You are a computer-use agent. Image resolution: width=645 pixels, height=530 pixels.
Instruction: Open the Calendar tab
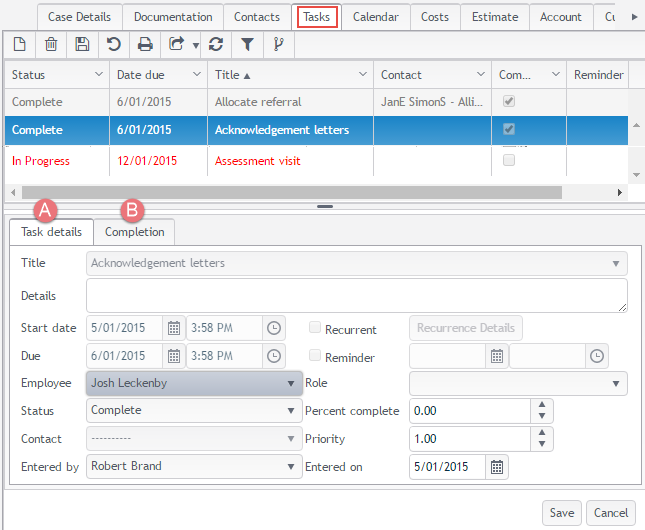[375, 17]
